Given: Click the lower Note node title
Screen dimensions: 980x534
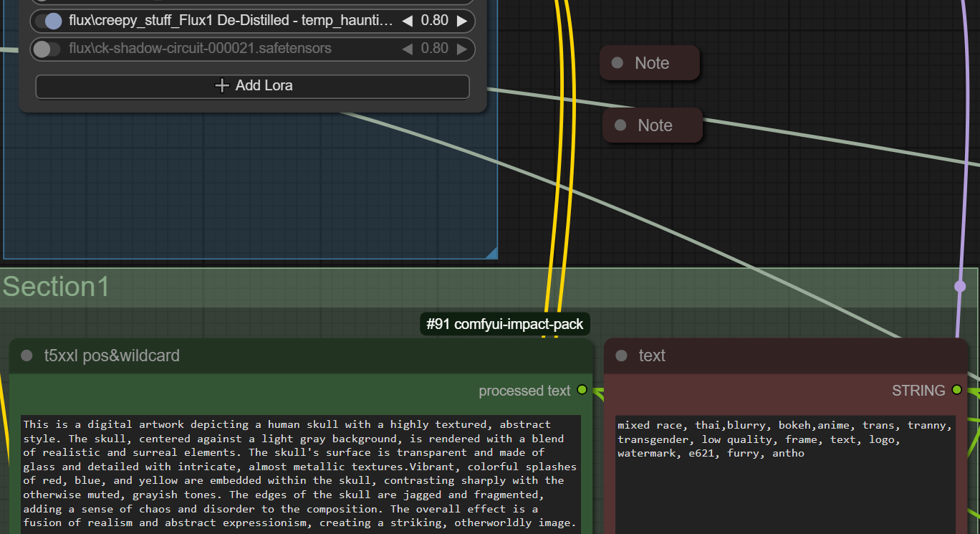Looking at the screenshot, I should click(x=655, y=125).
